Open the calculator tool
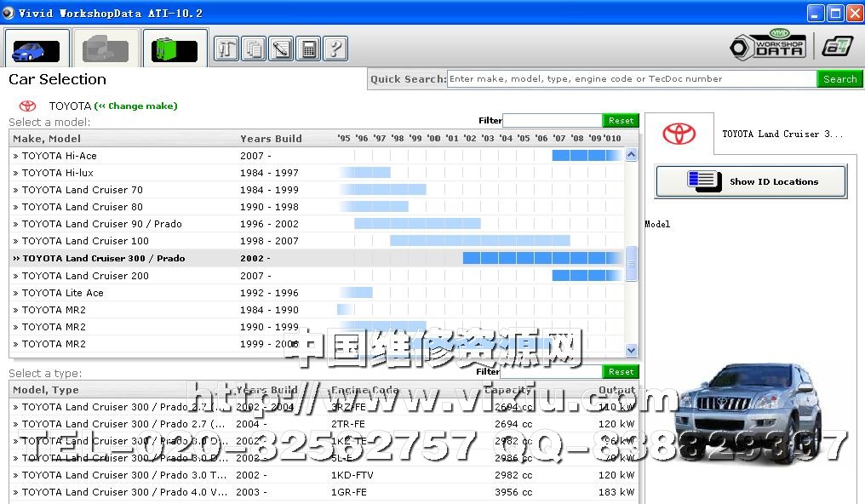The width and height of the screenshot is (865, 504). pos(308,49)
